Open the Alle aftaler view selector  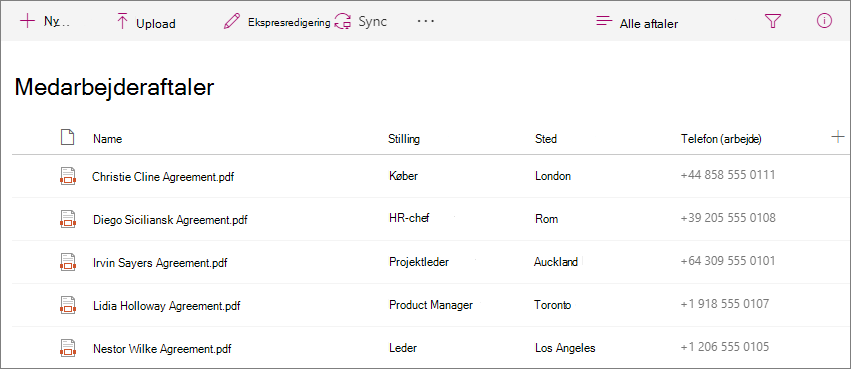pos(649,23)
